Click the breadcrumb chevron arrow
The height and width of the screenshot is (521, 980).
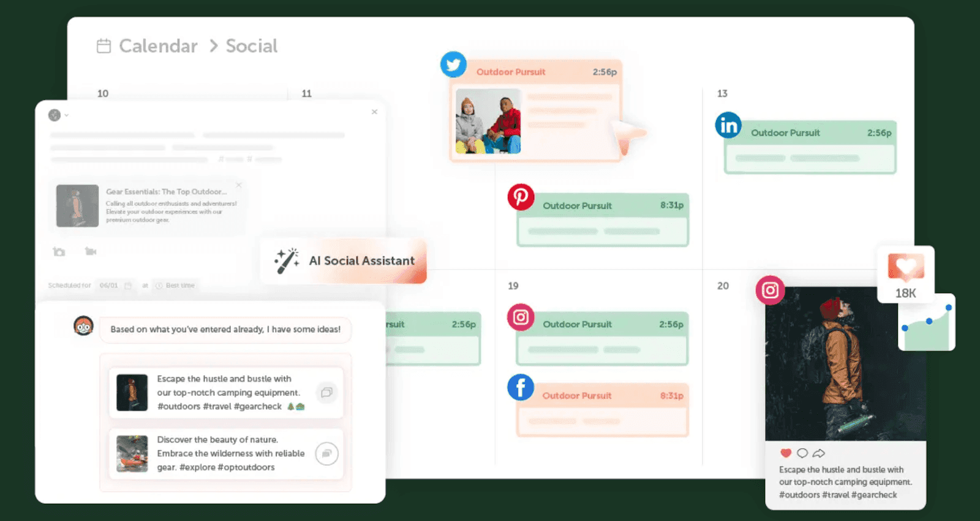pos(213,46)
